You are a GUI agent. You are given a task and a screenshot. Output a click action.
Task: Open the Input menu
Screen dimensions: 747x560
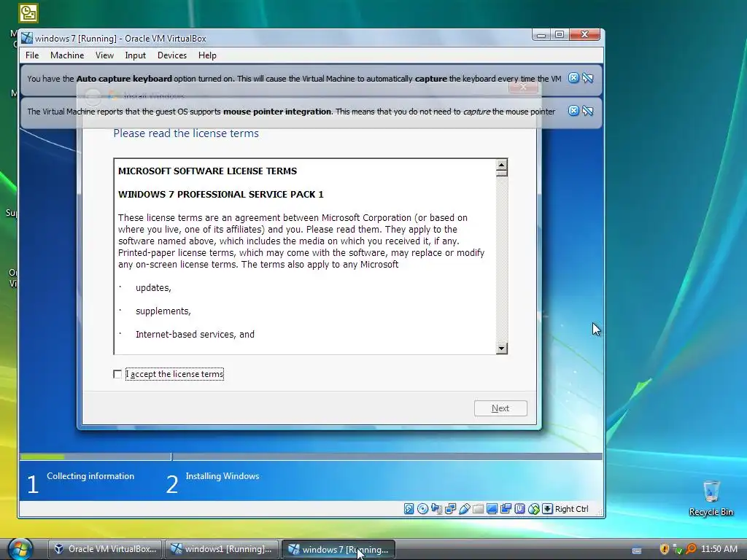(x=135, y=55)
